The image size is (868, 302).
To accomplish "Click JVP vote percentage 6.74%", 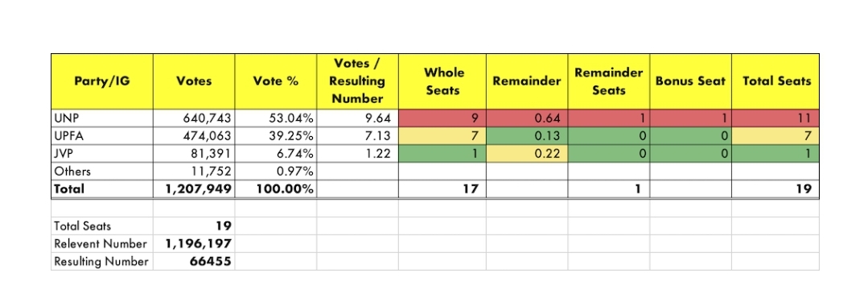I will pyautogui.click(x=276, y=153).
